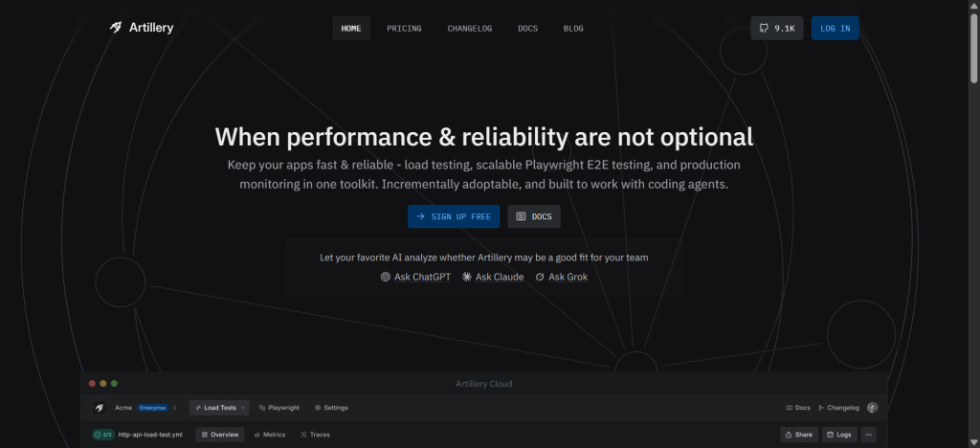980x448 pixels.
Task: Switch to the Playwright tab in the preview
Action: 279,408
